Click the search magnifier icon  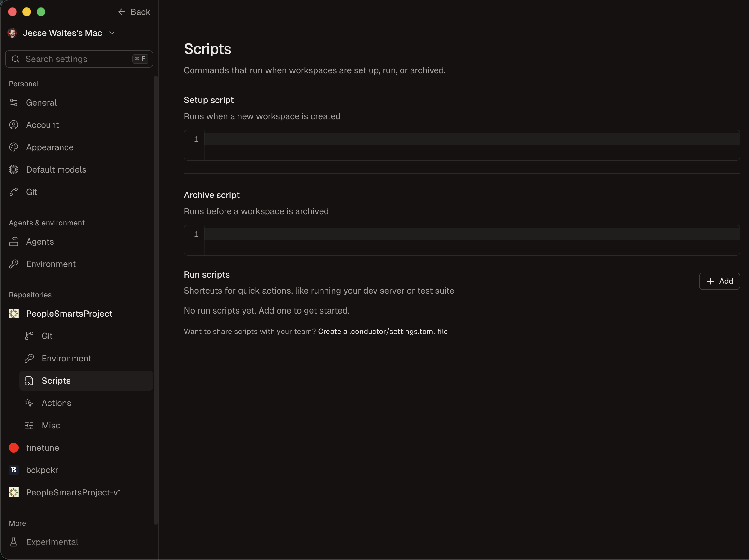coord(16,59)
